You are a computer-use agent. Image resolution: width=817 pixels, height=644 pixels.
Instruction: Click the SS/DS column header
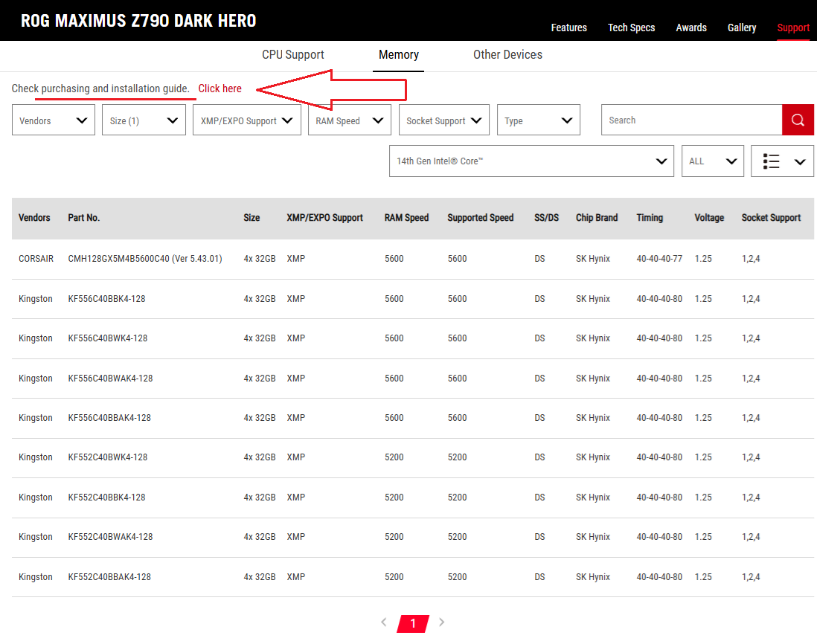click(547, 218)
